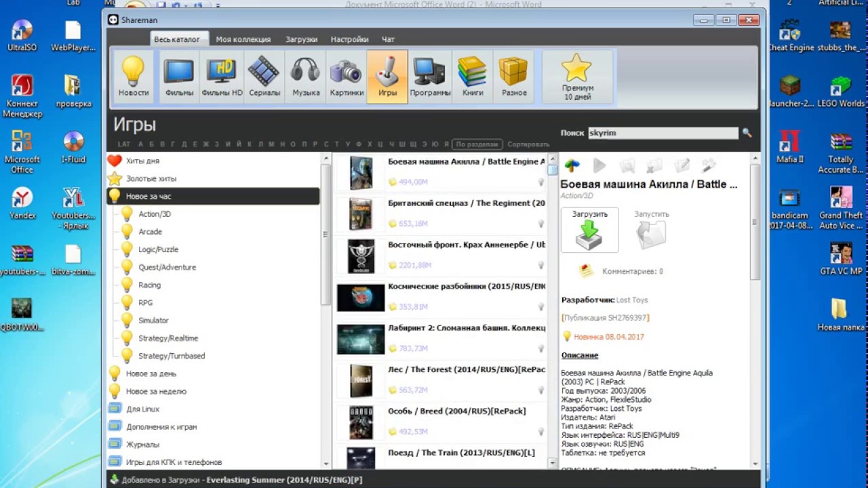Toggle bulb for Лабиринт 2 row
Screen dimensions: 868x488
(x=541, y=348)
